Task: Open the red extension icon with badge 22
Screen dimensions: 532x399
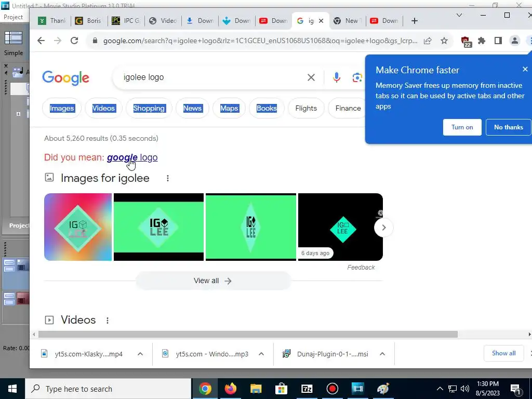Action: coord(467,42)
